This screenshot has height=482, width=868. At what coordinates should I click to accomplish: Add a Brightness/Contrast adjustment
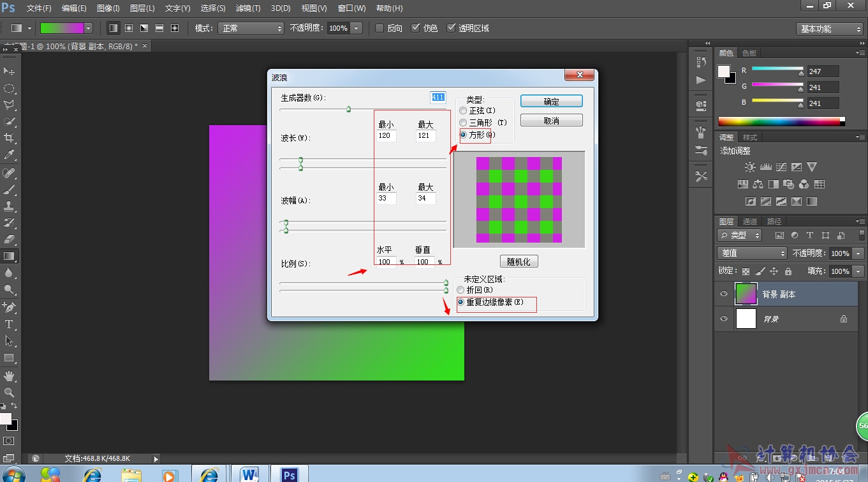(750, 167)
